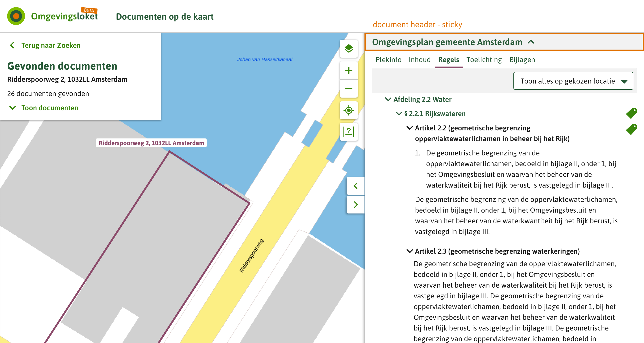Click the Documenten op de kaart heading
Image resolution: width=644 pixels, height=343 pixels.
coord(165,17)
